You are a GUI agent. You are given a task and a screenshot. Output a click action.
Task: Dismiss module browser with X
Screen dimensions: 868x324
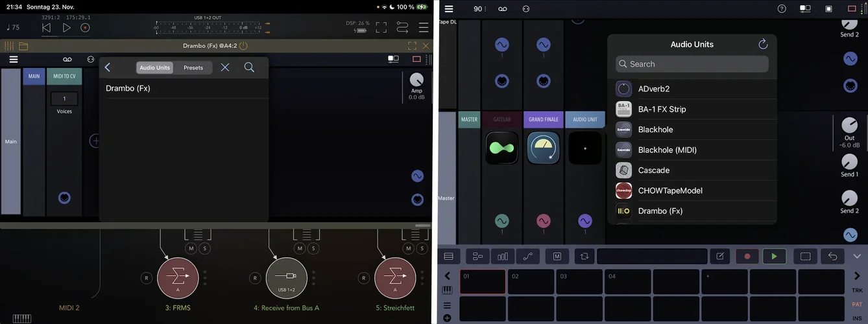224,67
